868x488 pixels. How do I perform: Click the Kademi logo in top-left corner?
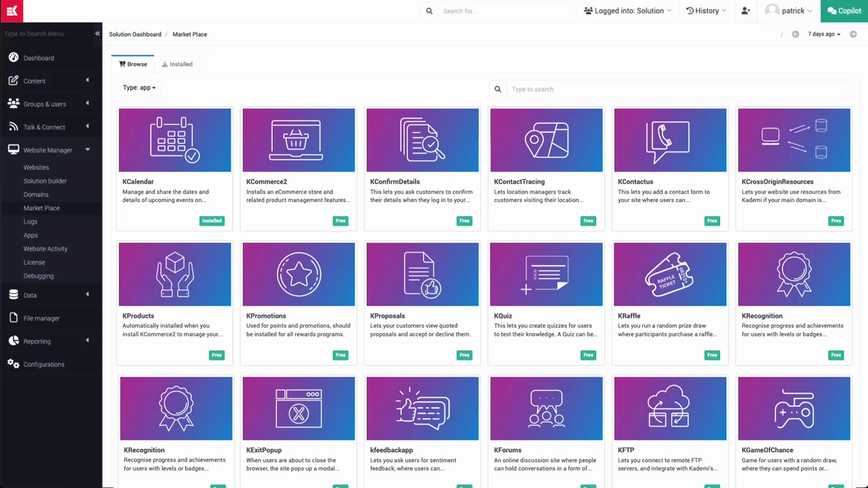[12, 11]
